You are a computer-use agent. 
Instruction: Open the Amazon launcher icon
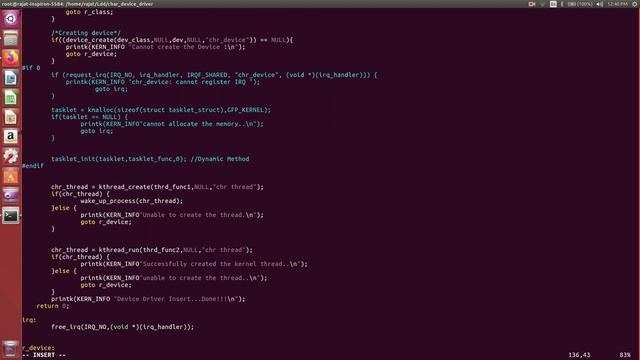click(x=11, y=137)
